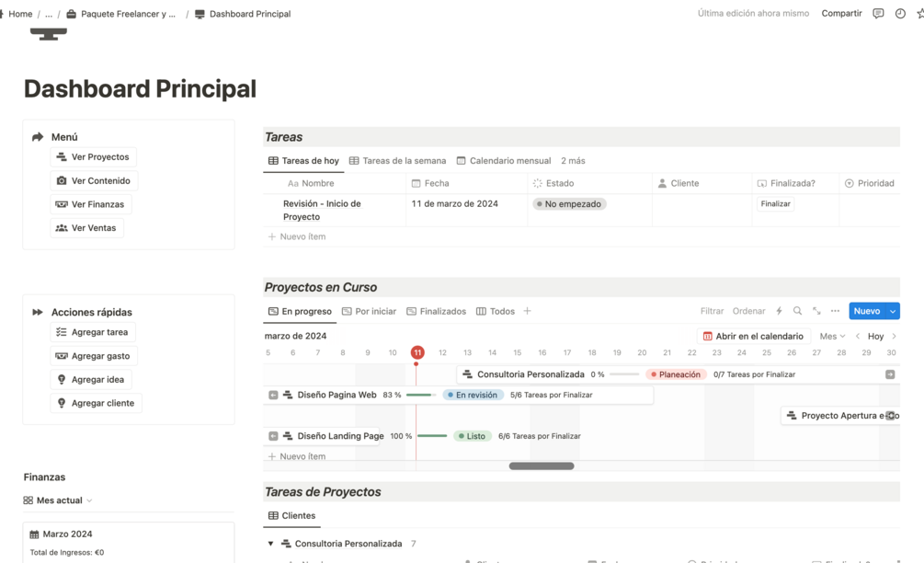Viewport: 924px width, 563px height.
Task: Jump to Consultoria Personalizada end arrow icon
Action: coord(890,374)
